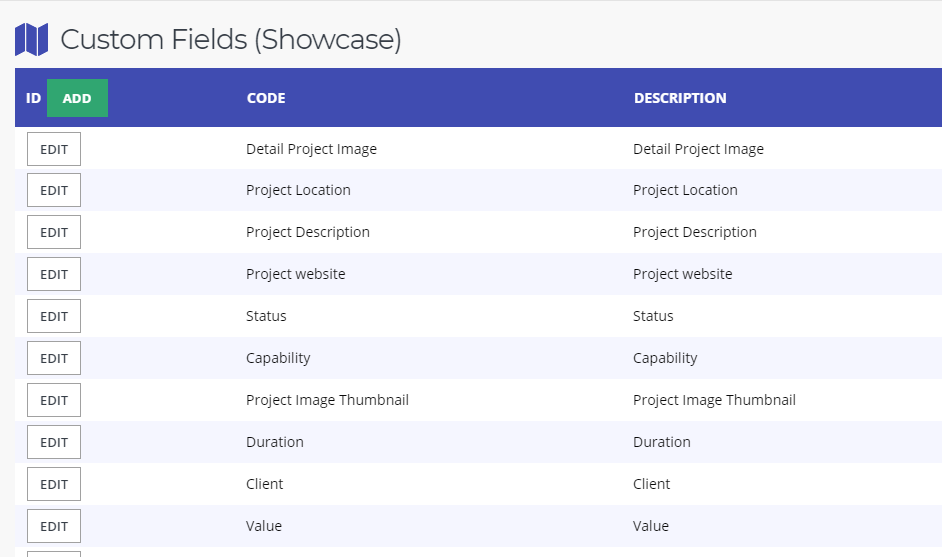942x557 pixels.
Task: Click the CODE column header
Action: [x=265, y=98]
